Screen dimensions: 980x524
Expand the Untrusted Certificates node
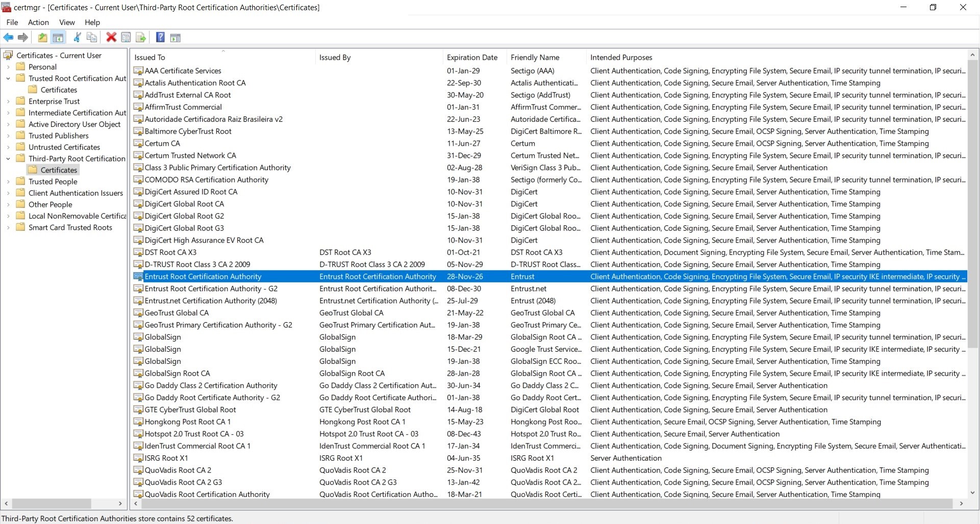pyautogui.click(x=8, y=147)
